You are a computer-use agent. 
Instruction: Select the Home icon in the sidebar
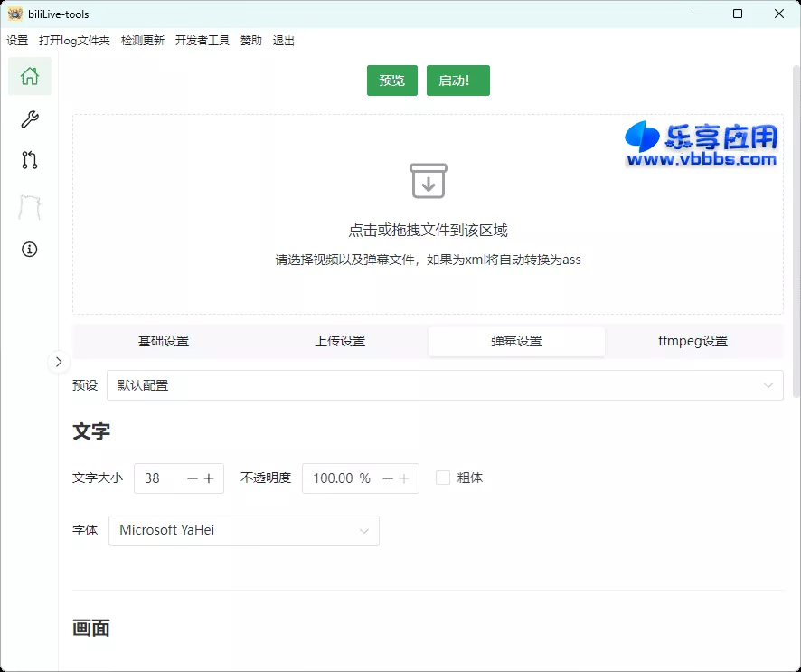(x=29, y=77)
